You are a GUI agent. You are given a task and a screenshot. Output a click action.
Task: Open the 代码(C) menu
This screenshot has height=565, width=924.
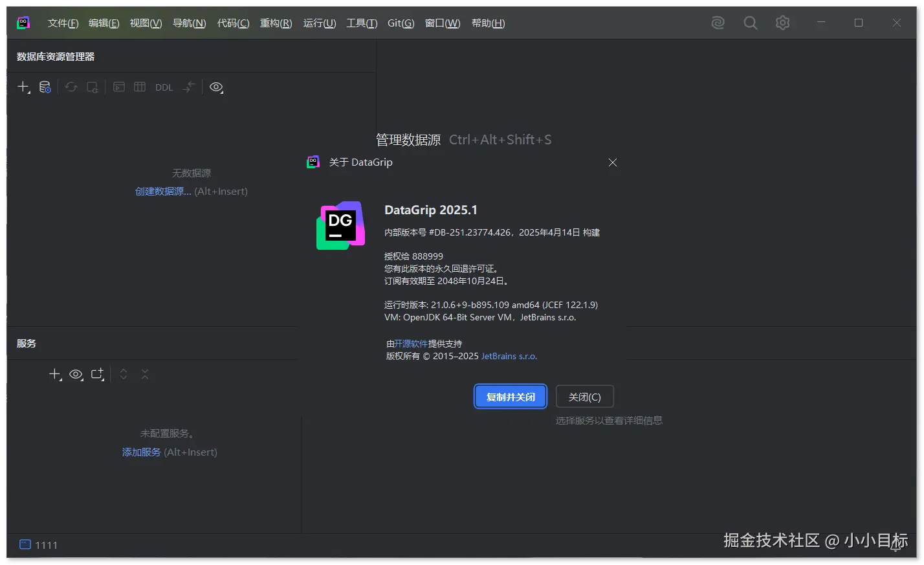(x=233, y=23)
